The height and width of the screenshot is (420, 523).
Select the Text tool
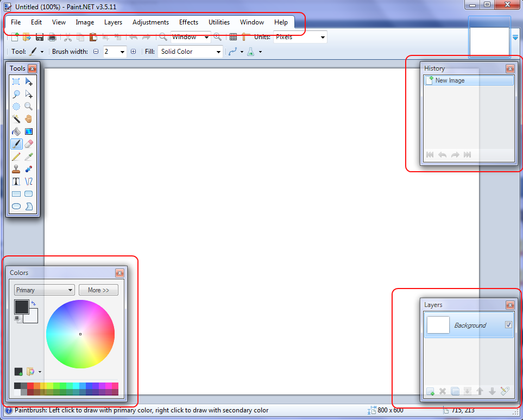tap(16, 181)
